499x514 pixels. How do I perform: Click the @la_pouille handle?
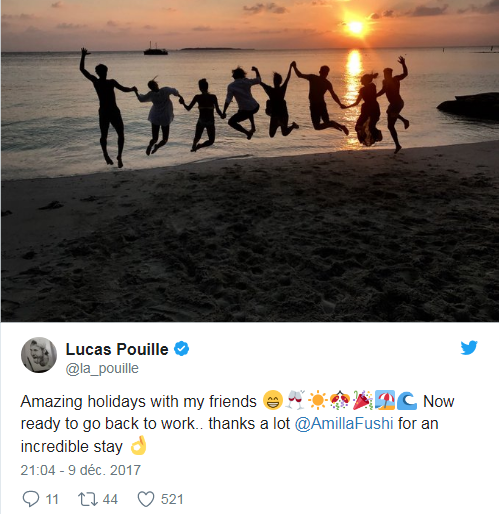tap(102, 368)
